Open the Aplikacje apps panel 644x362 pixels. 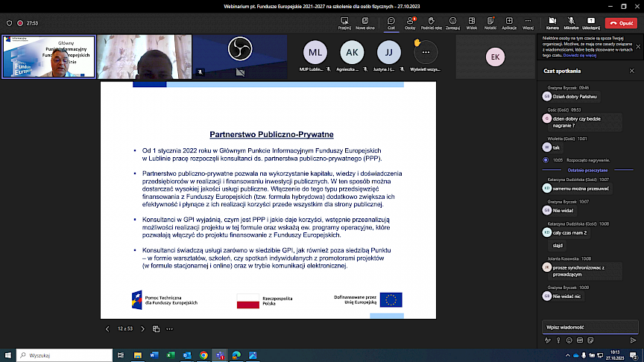click(x=509, y=23)
